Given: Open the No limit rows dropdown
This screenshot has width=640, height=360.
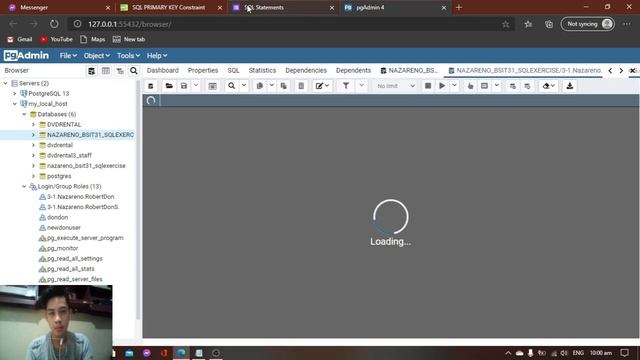Looking at the screenshot, I should [396, 86].
